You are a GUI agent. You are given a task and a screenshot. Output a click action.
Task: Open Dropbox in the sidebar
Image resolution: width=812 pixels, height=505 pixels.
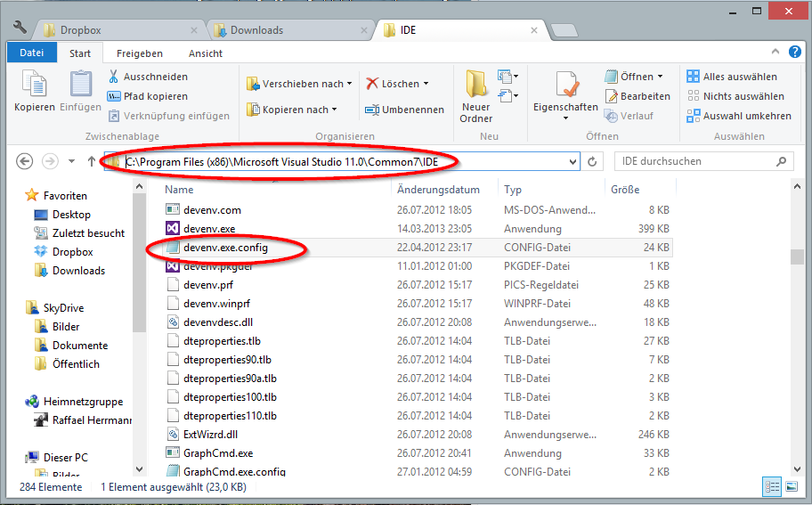[72, 252]
